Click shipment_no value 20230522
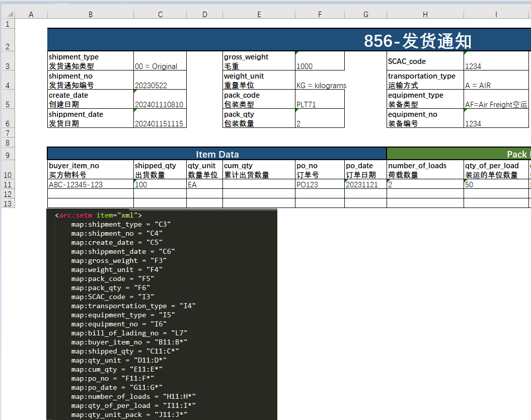531x420 pixels. click(160, 85)
